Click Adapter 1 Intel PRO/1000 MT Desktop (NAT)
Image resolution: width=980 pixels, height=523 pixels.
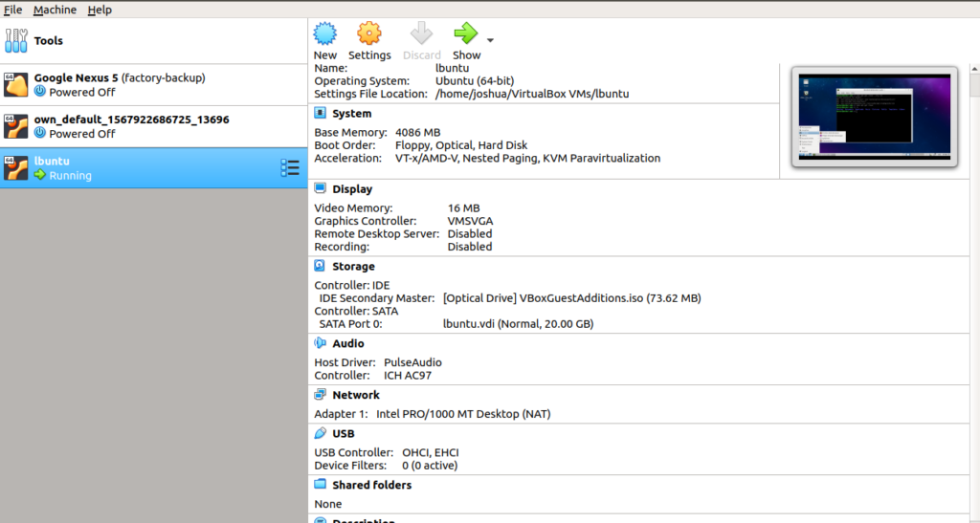pyautogui.click(x=463, y=414)
